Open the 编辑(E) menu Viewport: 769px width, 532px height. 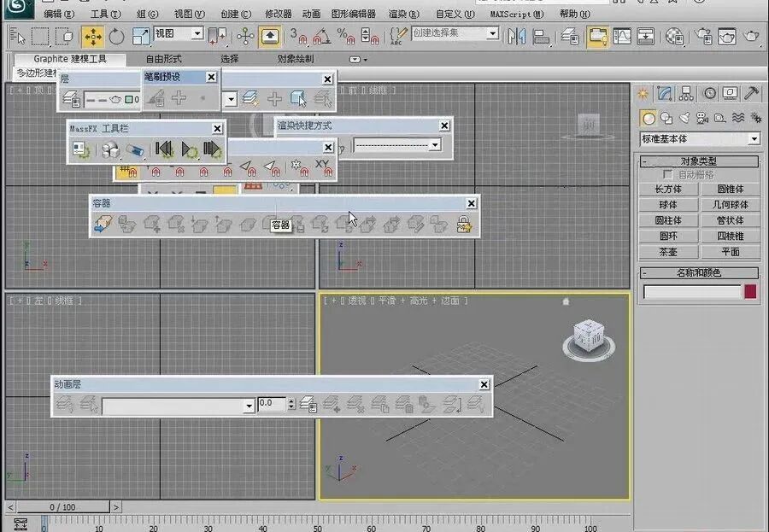pos(59,14)
